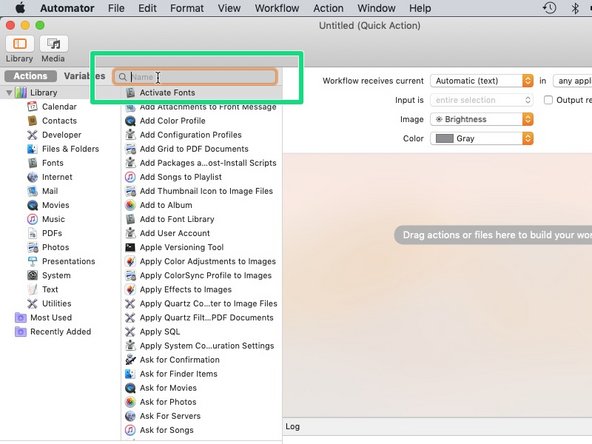The image size is (592, 444).
Task: Toggle the Library panel toolbar button
Action: point(20,44)
